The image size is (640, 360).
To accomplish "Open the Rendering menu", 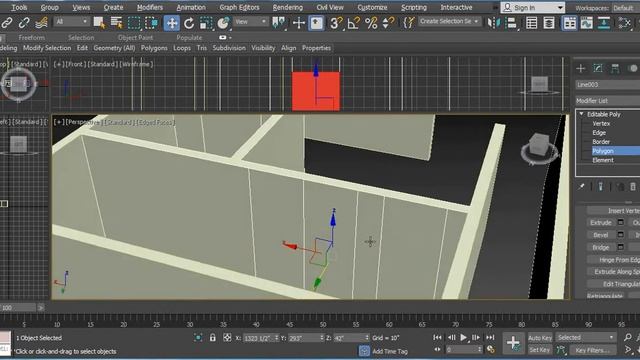I will pyautogui.click(x=288, y=7).
